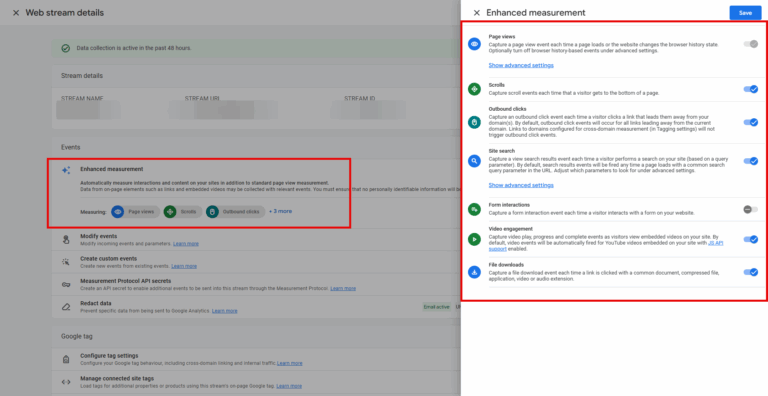
Task: Toggle the Page views switch
Action: click(x=750, y=44)
